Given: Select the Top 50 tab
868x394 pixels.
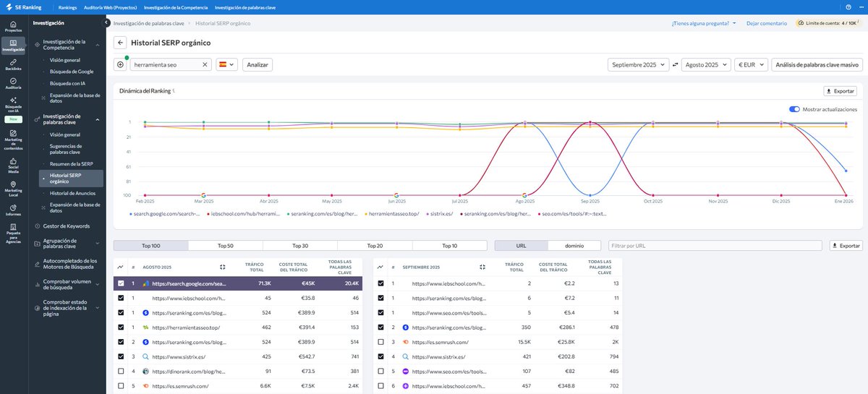Looking at the screenshot, I should pos(226,246).
